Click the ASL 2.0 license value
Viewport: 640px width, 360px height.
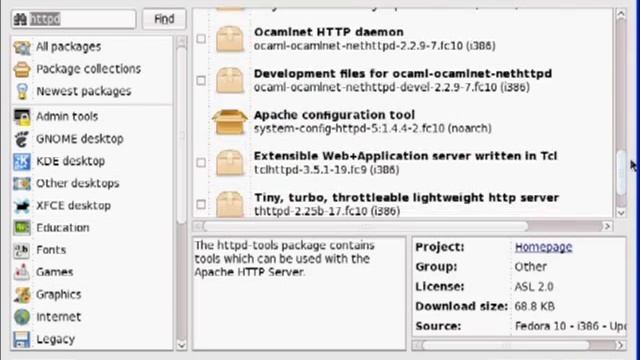coord(534,287)
